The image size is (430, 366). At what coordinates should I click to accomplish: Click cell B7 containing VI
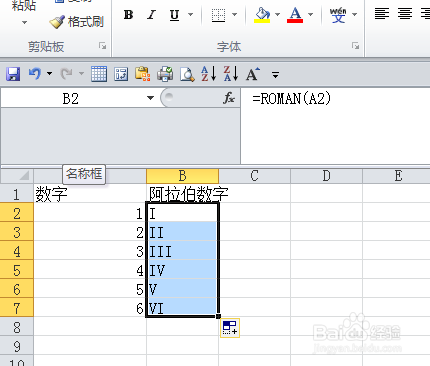pyautogui.click(x=183, y=307)
